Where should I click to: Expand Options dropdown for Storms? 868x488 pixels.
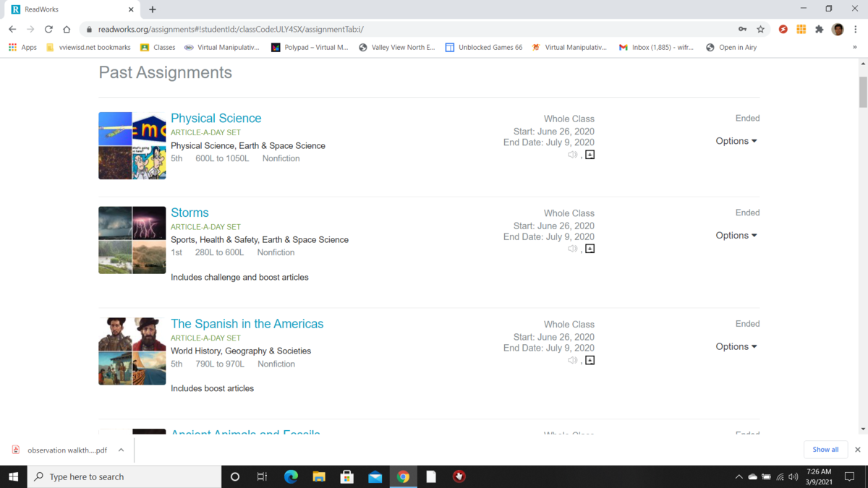(x=736, y=236)
